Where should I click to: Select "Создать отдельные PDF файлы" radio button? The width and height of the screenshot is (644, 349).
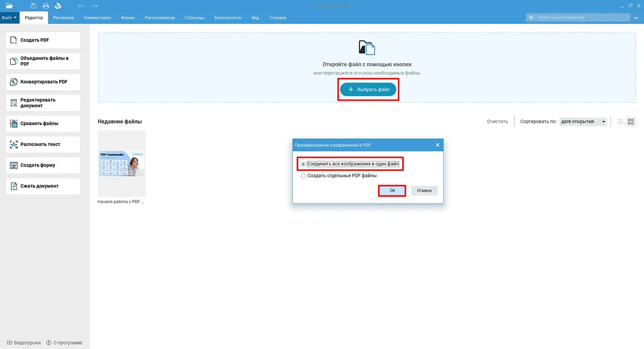coord(304,176)
